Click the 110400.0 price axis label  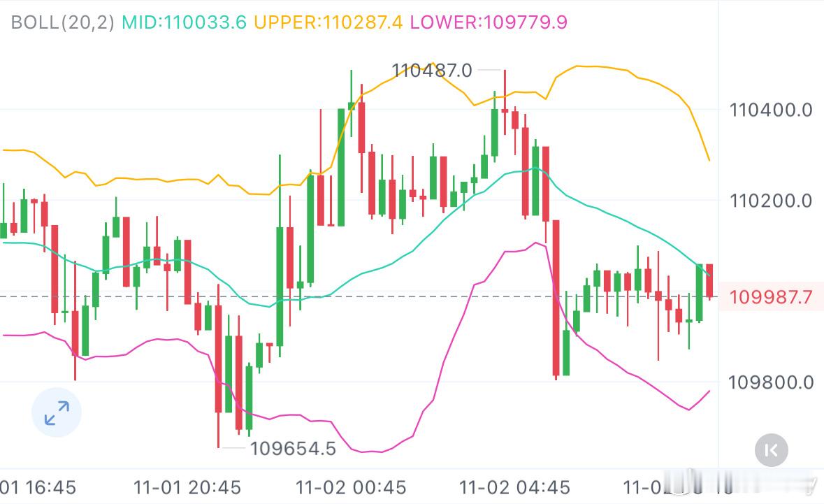[769, 110]
